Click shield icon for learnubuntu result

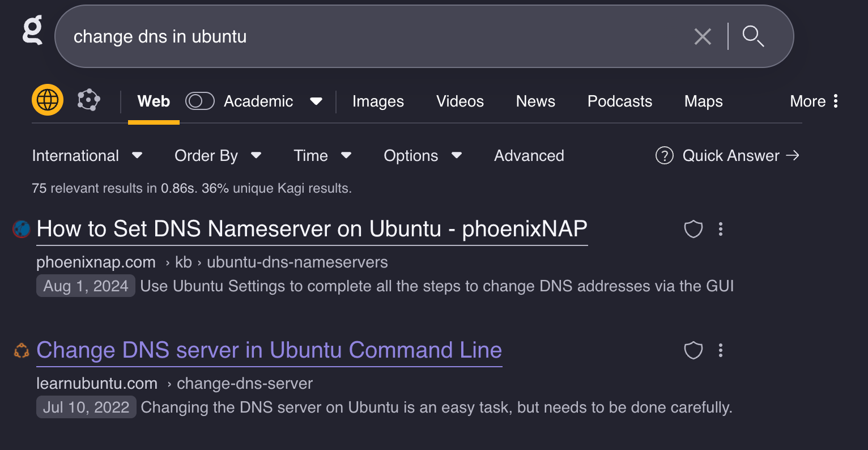(x=693, y=350)
